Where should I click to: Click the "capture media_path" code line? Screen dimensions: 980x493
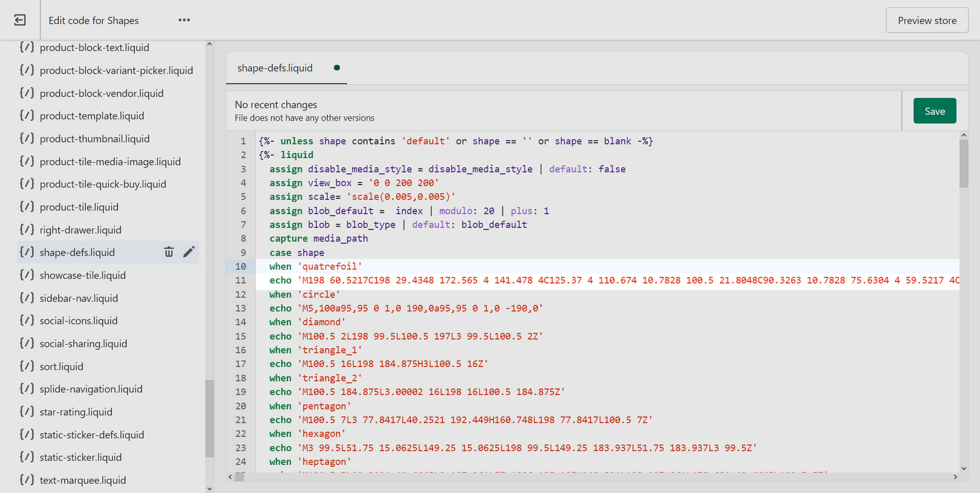click(319, 238)
